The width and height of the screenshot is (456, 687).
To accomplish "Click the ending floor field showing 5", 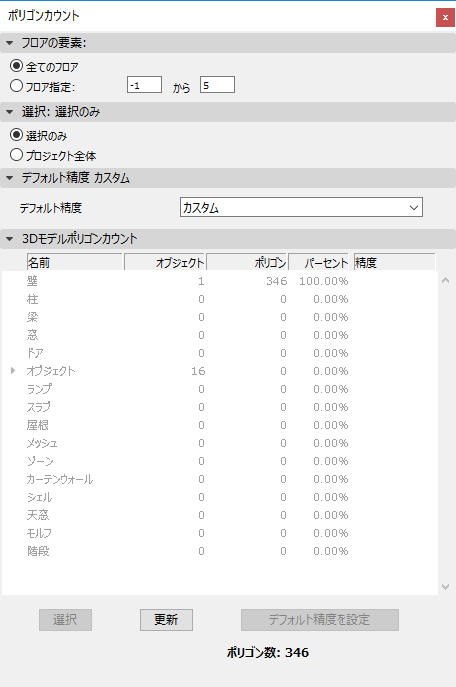I will (x=217, y=85).
